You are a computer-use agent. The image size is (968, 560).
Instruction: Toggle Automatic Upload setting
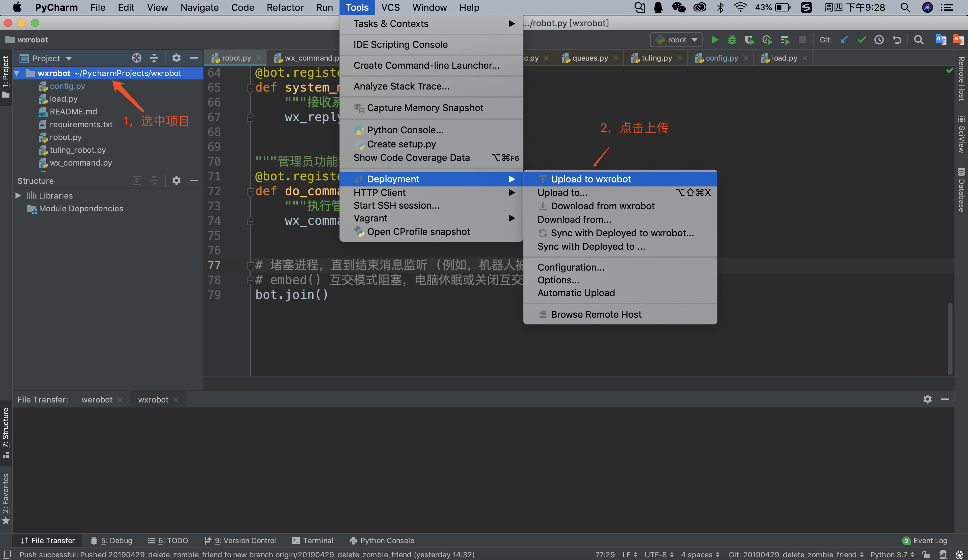[575, 293]
